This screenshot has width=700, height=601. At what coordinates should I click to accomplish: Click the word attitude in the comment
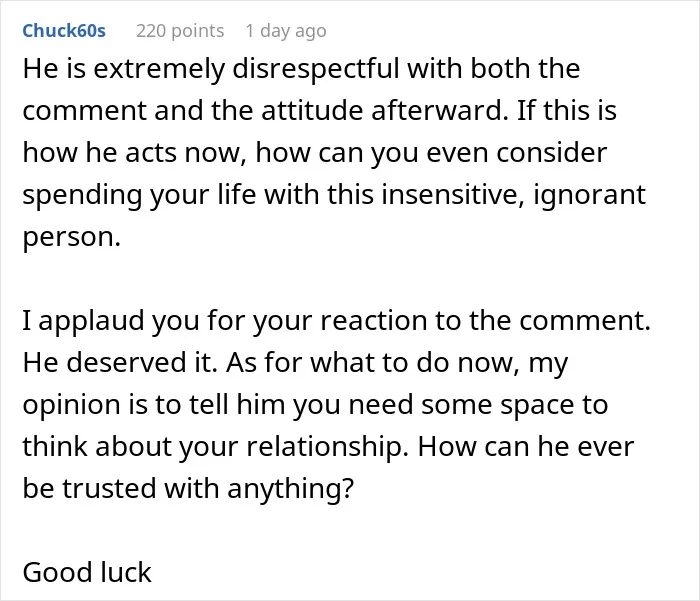pyautogui.click(x=312, y=110)
